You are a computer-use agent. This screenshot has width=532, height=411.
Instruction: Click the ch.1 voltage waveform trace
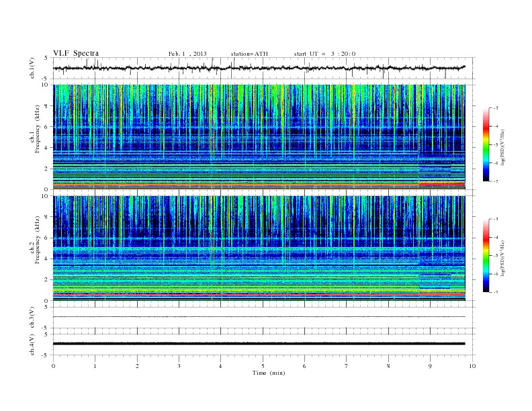click(x=259, y=68)
